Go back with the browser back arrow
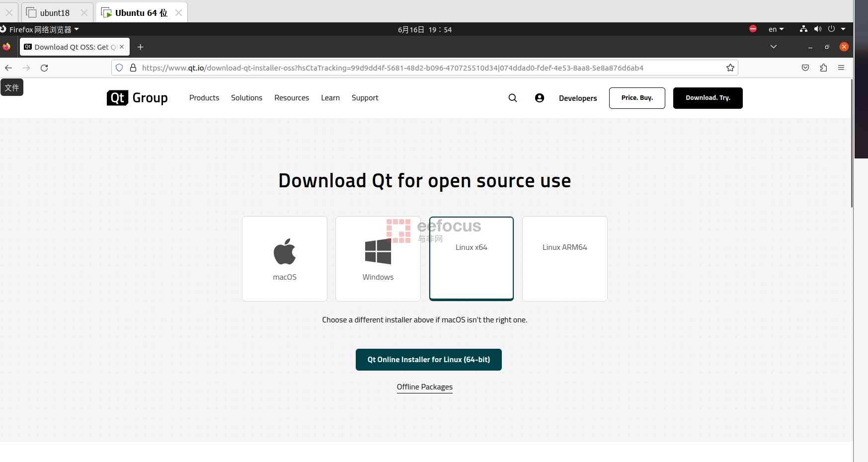Screen dimensions: 868x462 tap(8, 68)
